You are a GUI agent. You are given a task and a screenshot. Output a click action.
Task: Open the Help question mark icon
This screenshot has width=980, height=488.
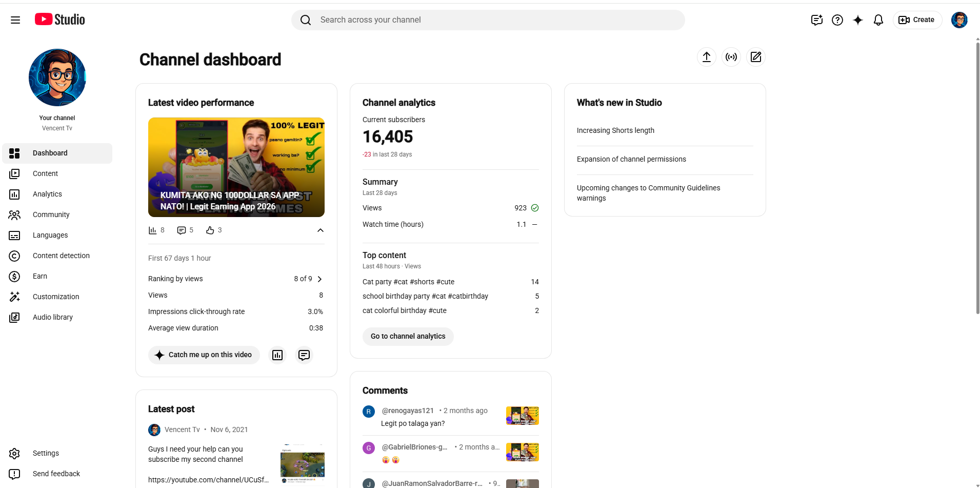coord(837,20)
